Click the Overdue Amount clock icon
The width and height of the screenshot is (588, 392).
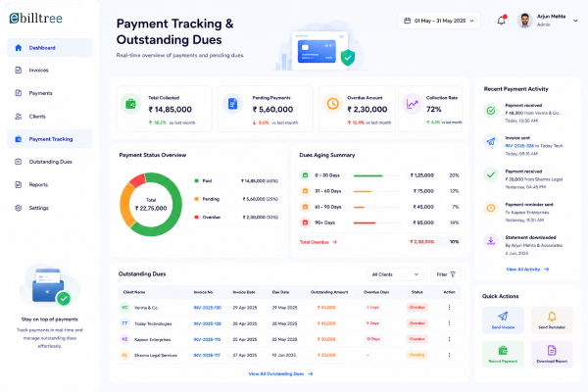(332, 104)
